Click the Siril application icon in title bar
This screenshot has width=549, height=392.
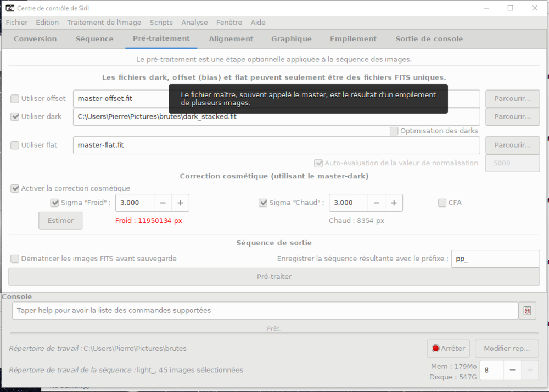pyautogui.click(x=10, y=8)
